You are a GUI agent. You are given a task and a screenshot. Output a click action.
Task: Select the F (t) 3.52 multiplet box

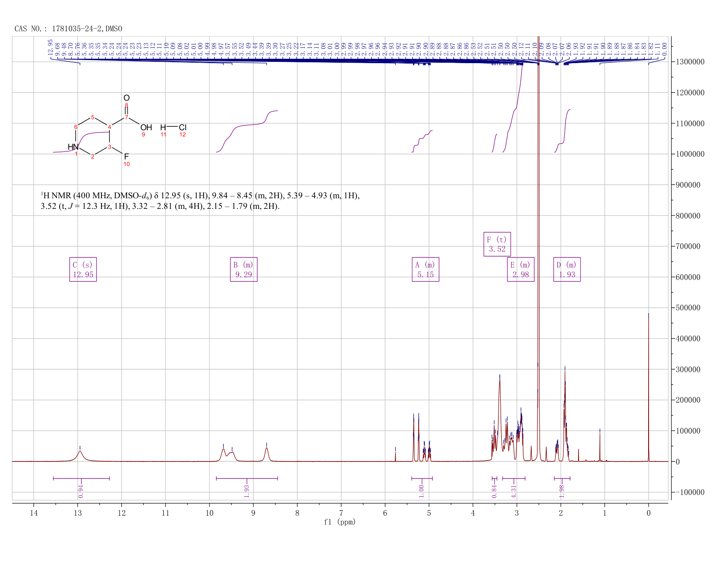(497, 244)
